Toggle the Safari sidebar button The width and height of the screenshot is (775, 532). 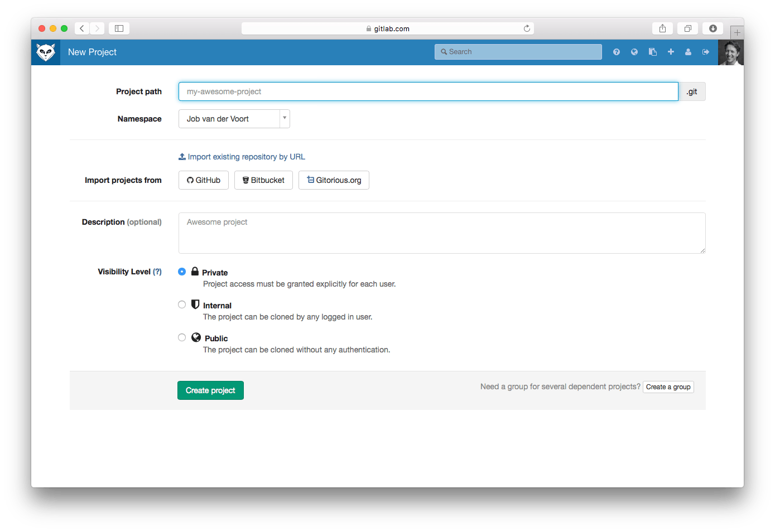[119, 28]
